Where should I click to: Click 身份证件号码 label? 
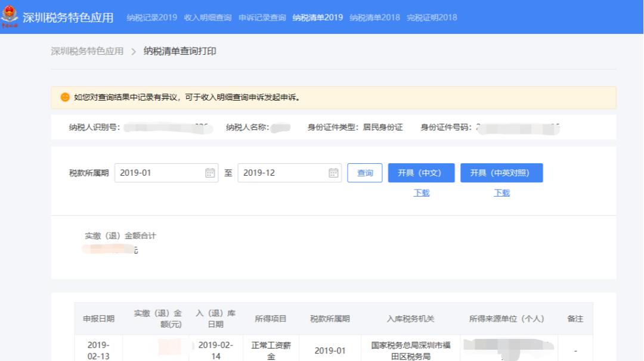pos(446,127)
